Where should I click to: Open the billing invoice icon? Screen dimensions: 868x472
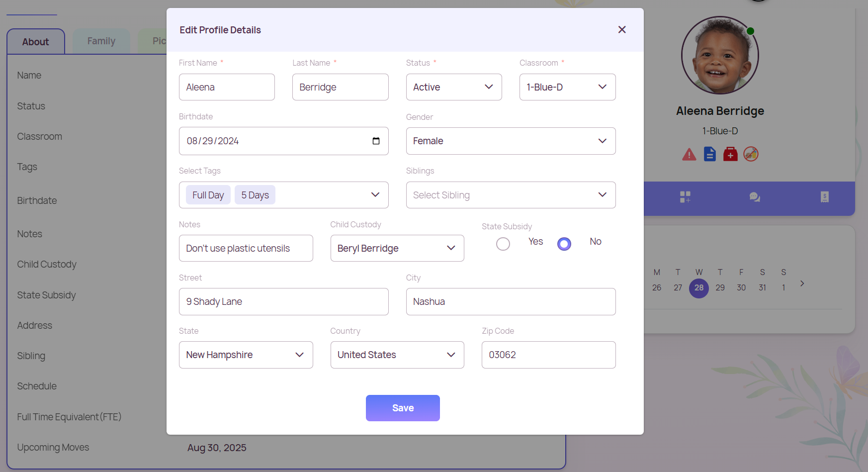(825, 197)
